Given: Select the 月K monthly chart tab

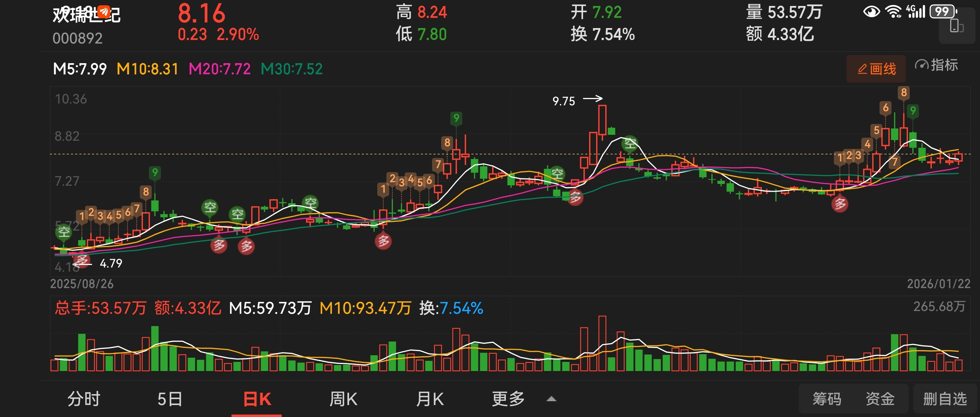Looking at the screenshot, I should coord(430,399).
